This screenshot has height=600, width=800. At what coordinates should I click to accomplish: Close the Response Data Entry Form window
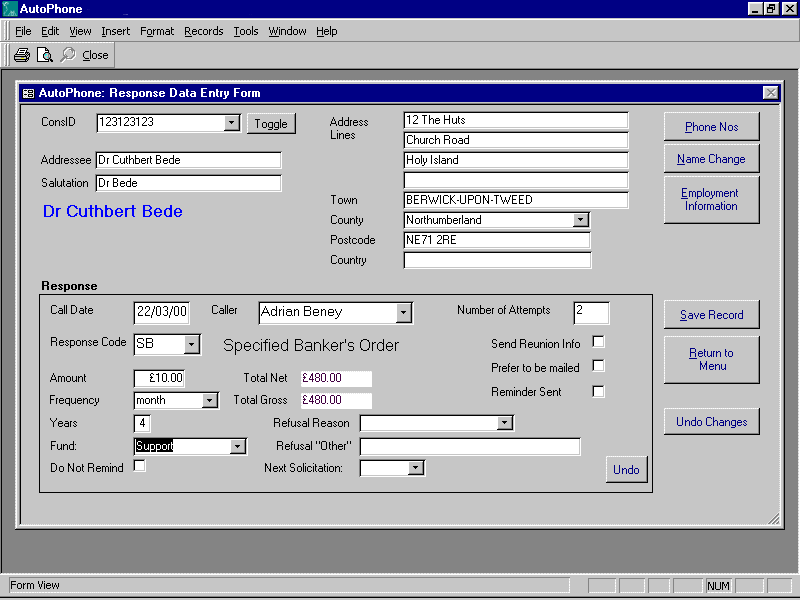tap(770, 92)
